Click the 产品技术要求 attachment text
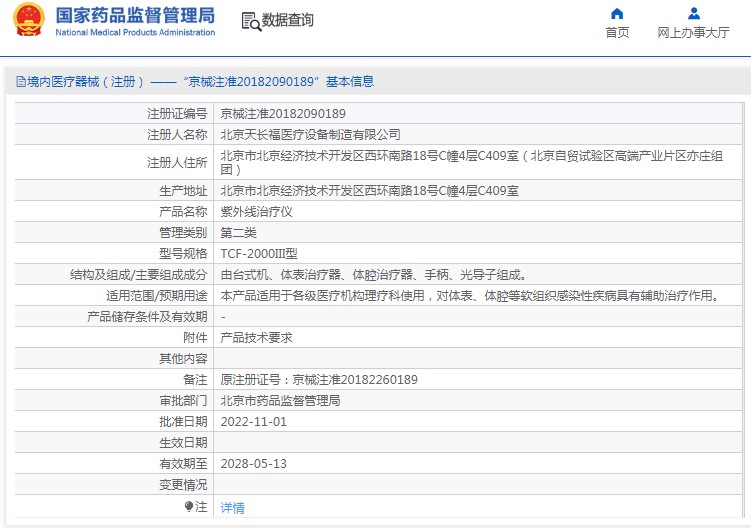The width and height of the screenshot is (751, 528). coord(256,338)
